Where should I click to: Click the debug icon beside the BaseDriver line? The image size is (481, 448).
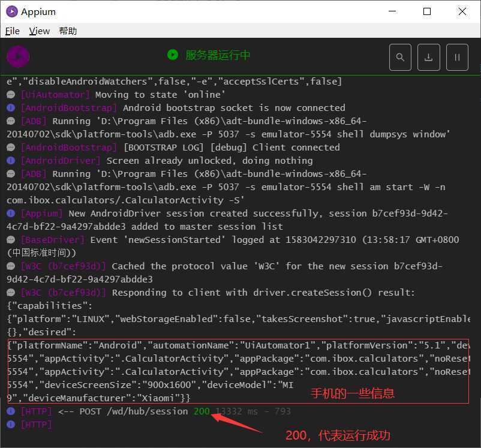11,240
